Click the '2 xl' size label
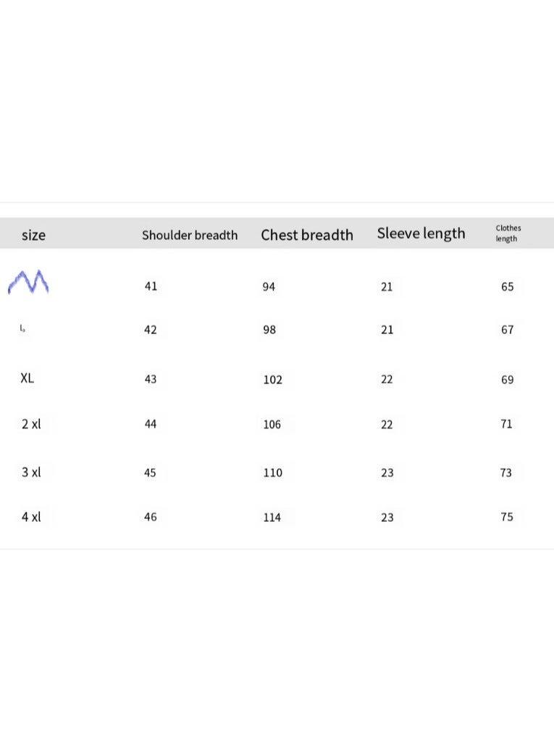This screenshot has width=554, height=756. click(x=31, y=424)
